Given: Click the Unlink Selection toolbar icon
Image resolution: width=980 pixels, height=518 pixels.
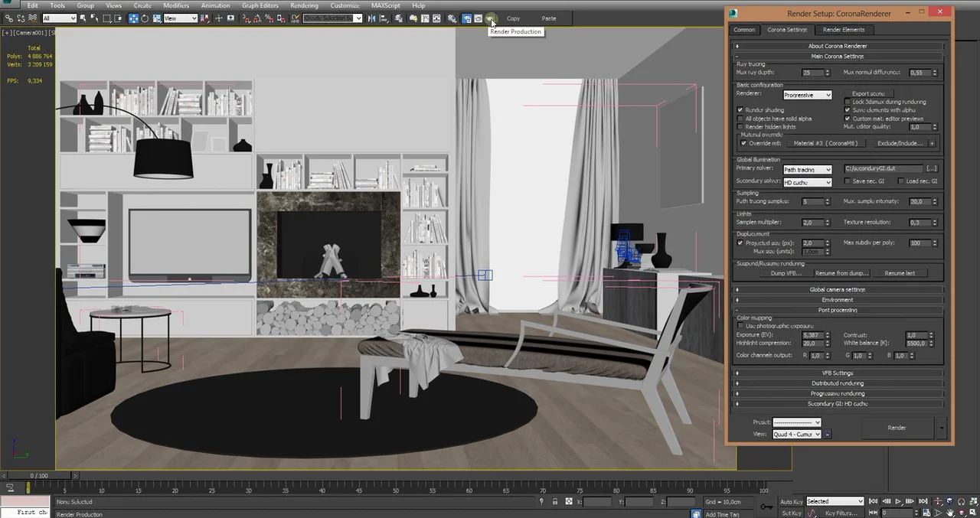Looking at the screenshot, I should pos(21,18).
